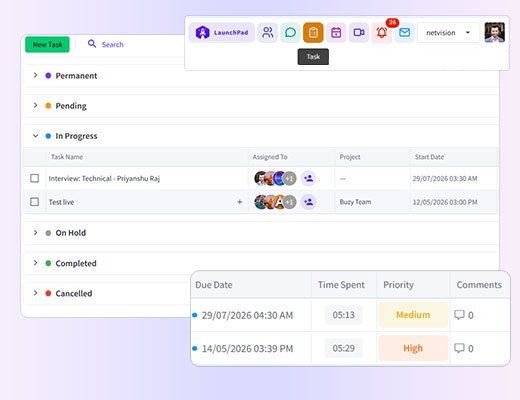
Task: Open the mail envelope icon
Action: coord(405,33)
